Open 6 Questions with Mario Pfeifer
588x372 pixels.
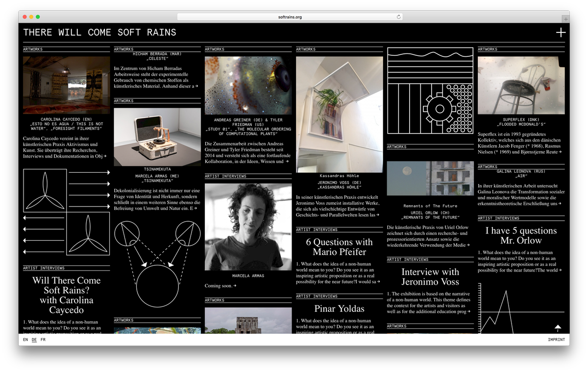(340, 247)
